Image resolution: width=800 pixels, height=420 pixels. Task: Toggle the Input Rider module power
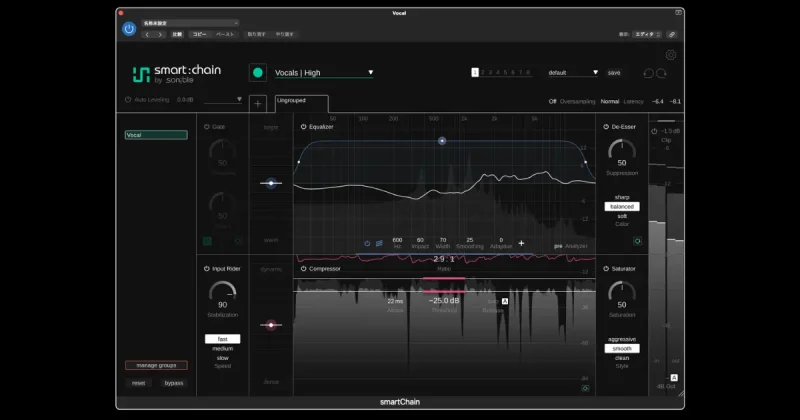point(207,268)
